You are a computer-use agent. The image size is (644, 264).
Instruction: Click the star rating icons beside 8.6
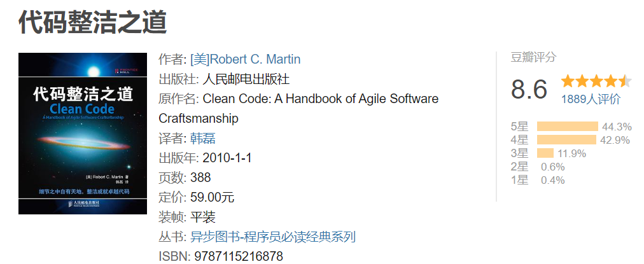pos(596,81)
